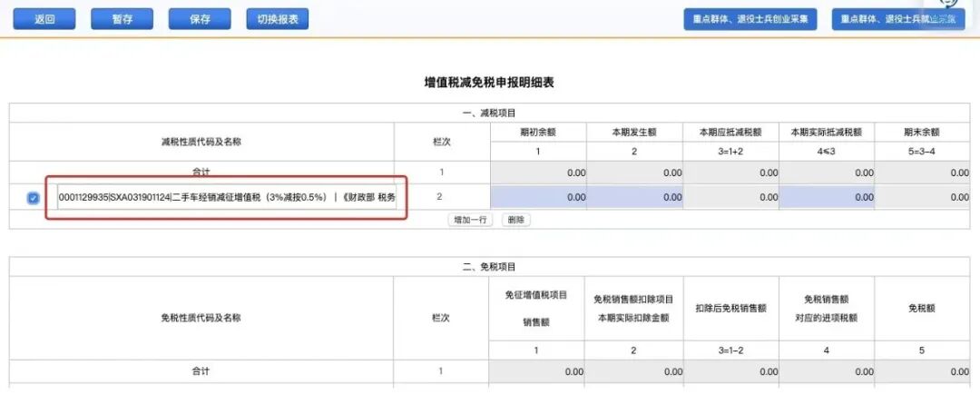The width and height of the screenshot is (980, 395).
Task: Click the 切换报表 button
Action: [x=278, y=19]
